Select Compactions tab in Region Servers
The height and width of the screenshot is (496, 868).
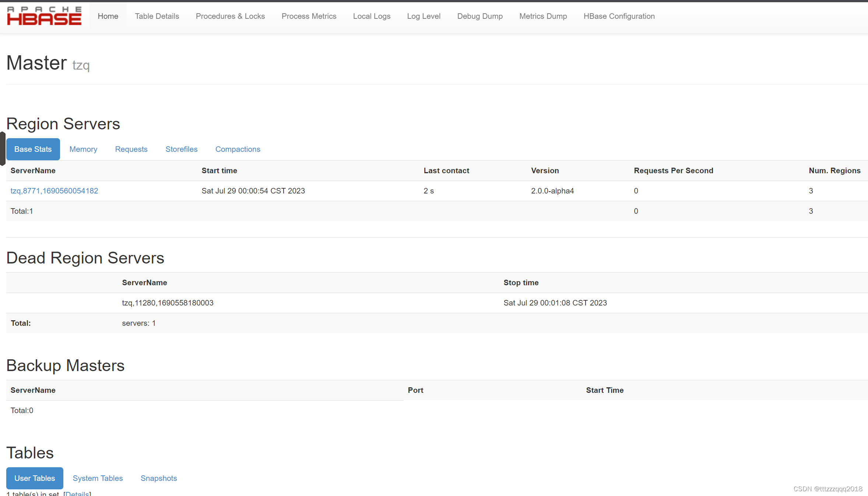(x=237, y=149)
